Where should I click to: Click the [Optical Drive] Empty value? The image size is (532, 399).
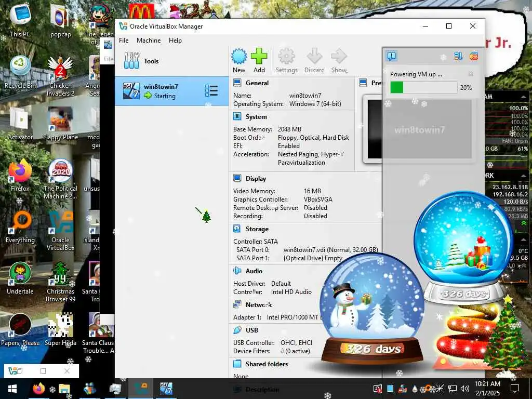(313, 258)
